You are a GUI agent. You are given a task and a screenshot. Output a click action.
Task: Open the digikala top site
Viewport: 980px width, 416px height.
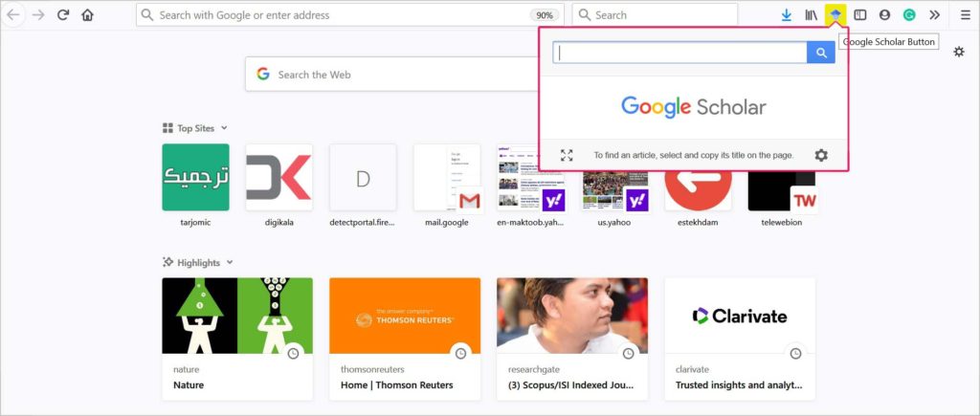(279, 186)
